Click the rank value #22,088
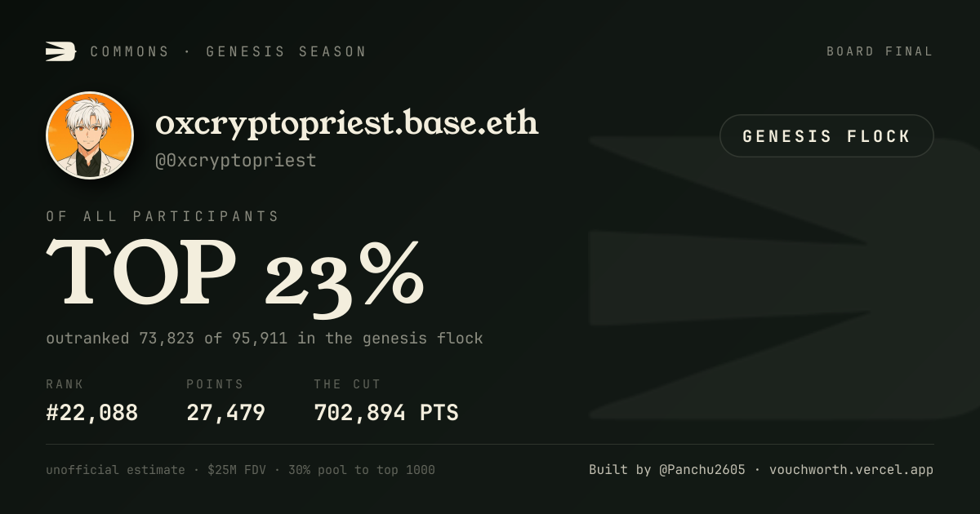Viewport: 980px width, 514px height. pos(92,413)
